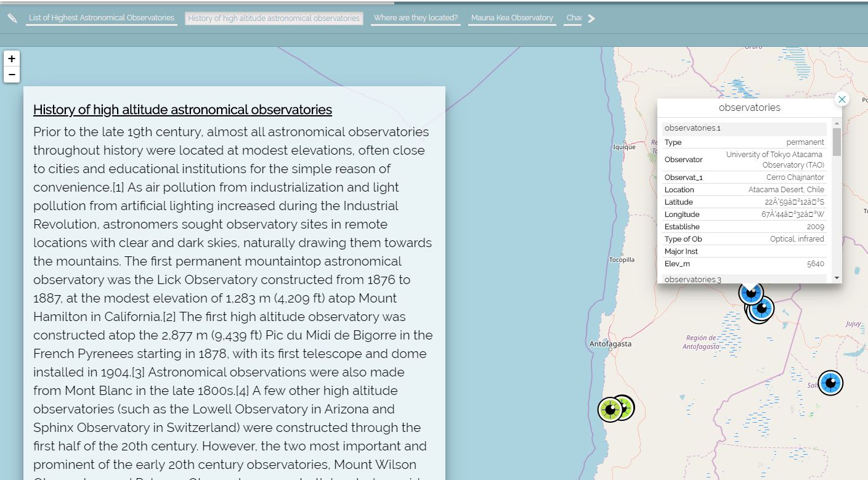868x480 pixels.
Task: Click the 'Latitude' row label in popup
Action: pos(679,202)
